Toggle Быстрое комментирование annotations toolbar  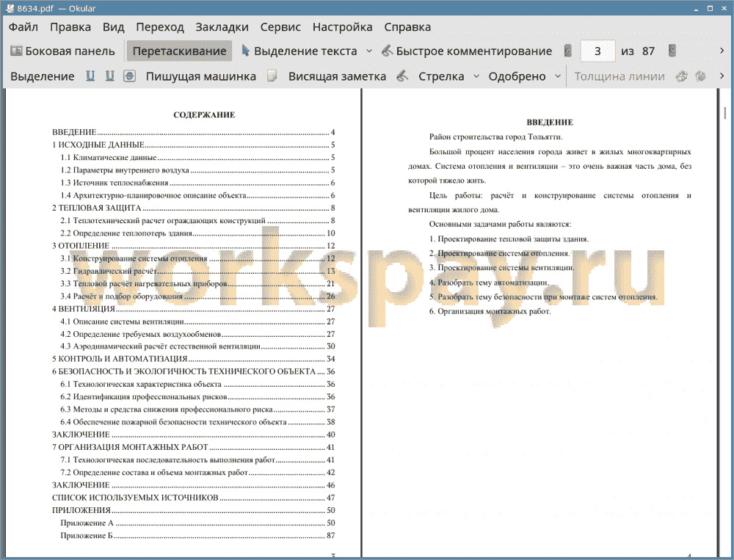click(467, 51)
